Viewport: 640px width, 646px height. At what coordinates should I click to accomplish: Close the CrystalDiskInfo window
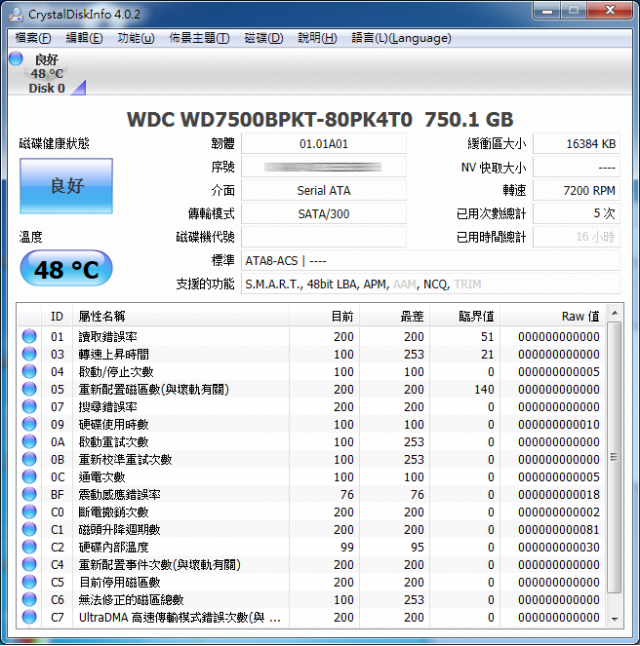610,10
